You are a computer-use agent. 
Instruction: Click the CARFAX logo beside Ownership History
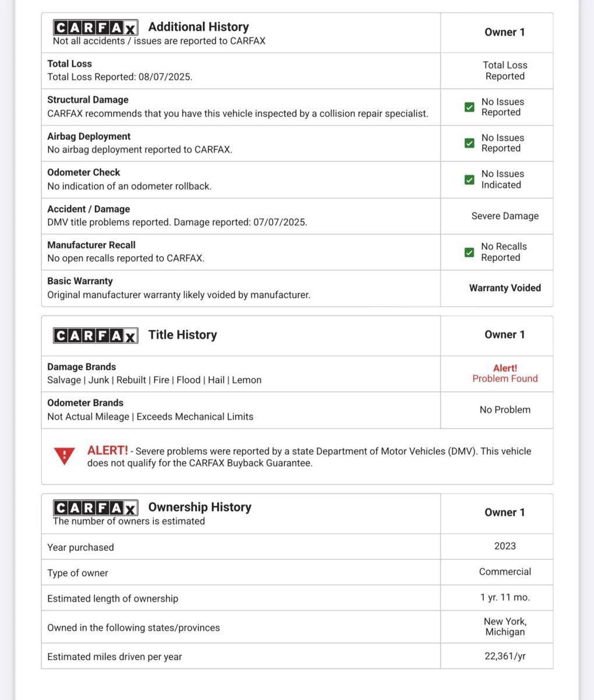click(96, 508)
